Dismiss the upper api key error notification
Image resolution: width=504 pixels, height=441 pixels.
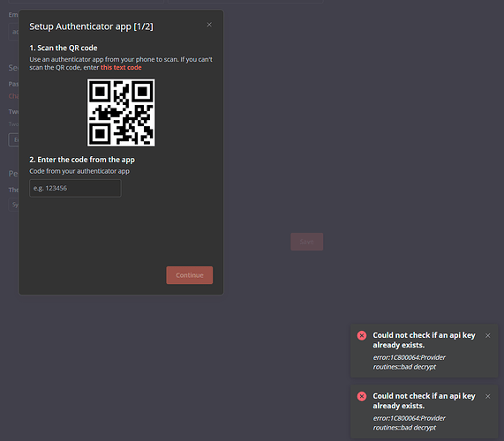pyautogui.click(x=487, y=336)
